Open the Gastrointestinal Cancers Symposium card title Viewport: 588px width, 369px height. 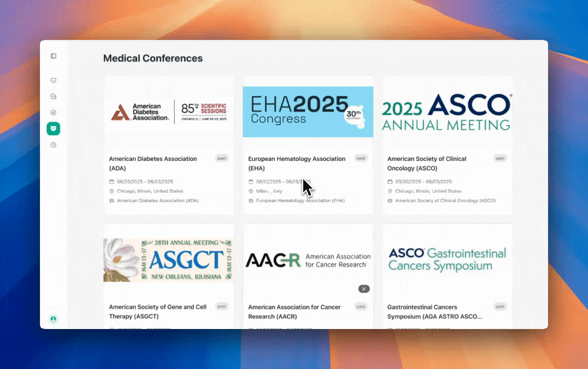434,312
